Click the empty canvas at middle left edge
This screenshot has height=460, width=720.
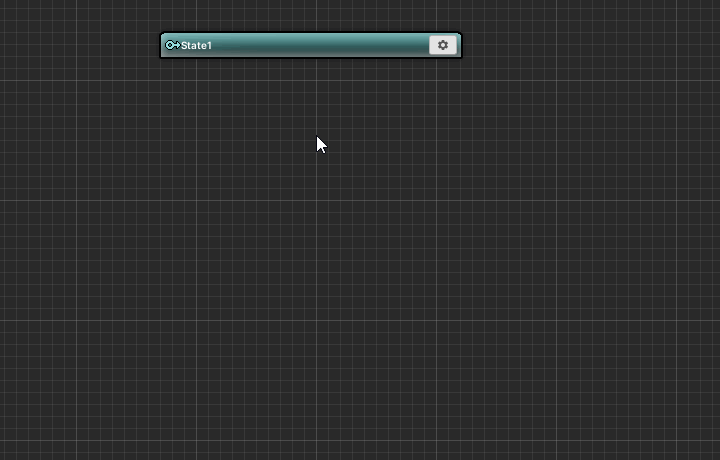click(x=10, y=230)
